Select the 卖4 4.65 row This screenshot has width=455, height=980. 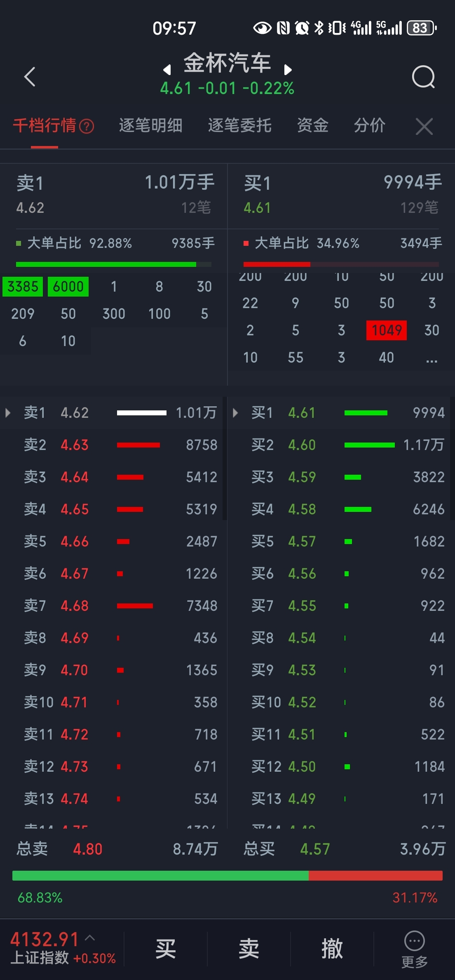(x=114, y=509)
